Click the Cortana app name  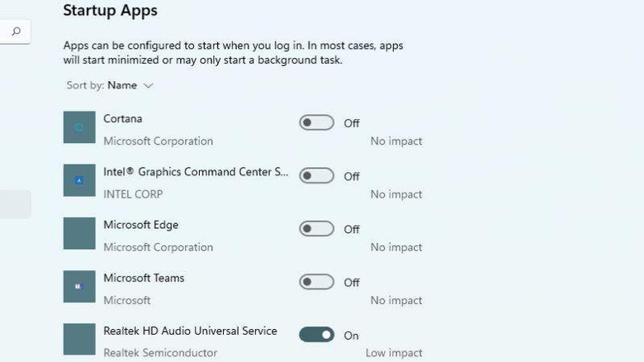pyautogui.click(x=123, y=119)
